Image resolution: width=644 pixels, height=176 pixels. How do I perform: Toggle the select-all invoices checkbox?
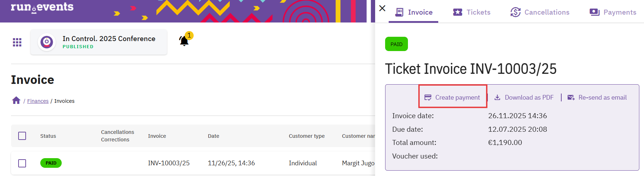click(22, 136)
